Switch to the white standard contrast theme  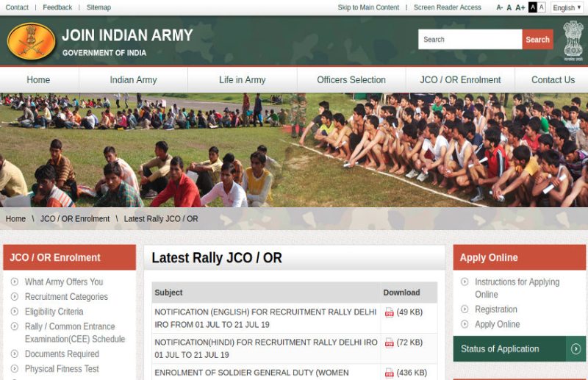542,7
